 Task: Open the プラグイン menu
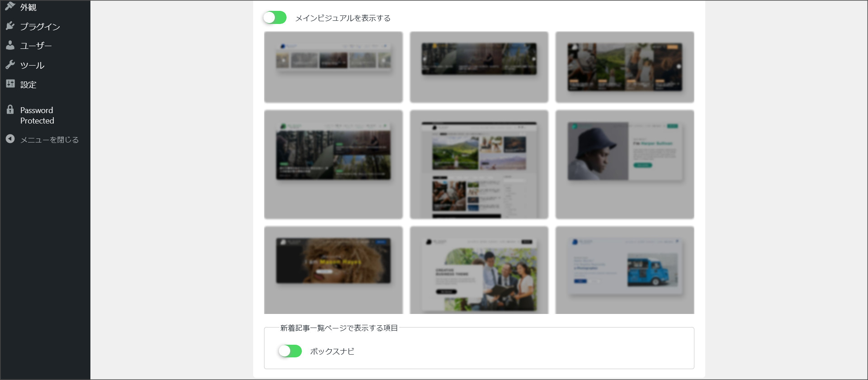[40, 27]
